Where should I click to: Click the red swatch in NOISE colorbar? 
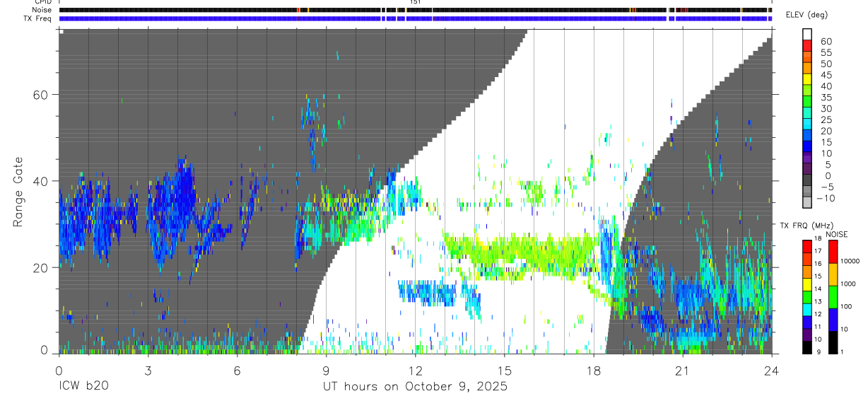832,251
